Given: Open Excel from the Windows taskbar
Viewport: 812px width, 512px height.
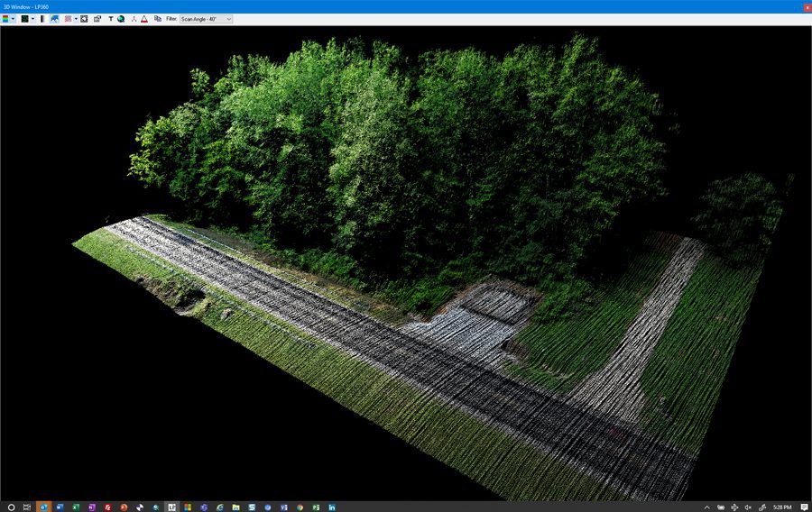Looking at the screenshot, I should point(76,507).
